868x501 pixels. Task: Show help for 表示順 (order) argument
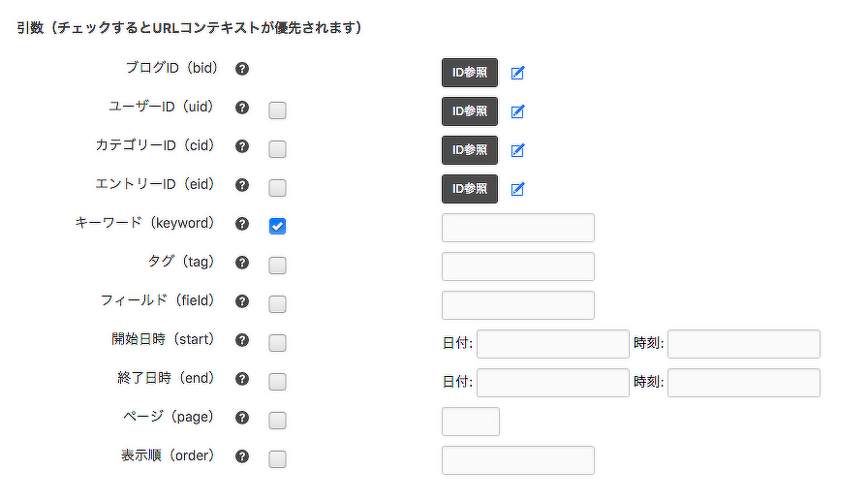[242, 456]
